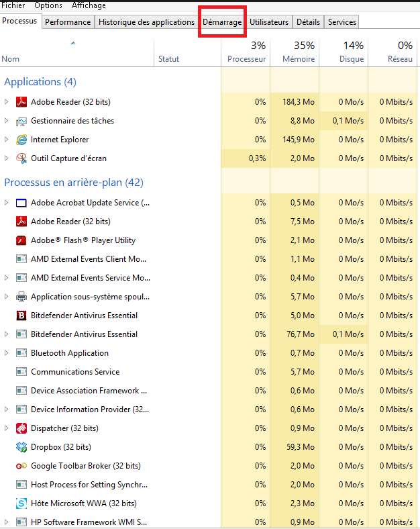
Task: Click the Device Information Provider icon
Action: pyautogui.click(x=21, y=410)
